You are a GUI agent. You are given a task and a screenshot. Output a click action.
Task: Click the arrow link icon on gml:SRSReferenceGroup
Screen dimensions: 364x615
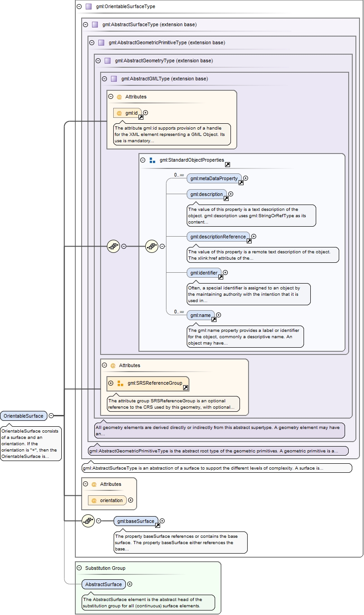tap(185, 387)
